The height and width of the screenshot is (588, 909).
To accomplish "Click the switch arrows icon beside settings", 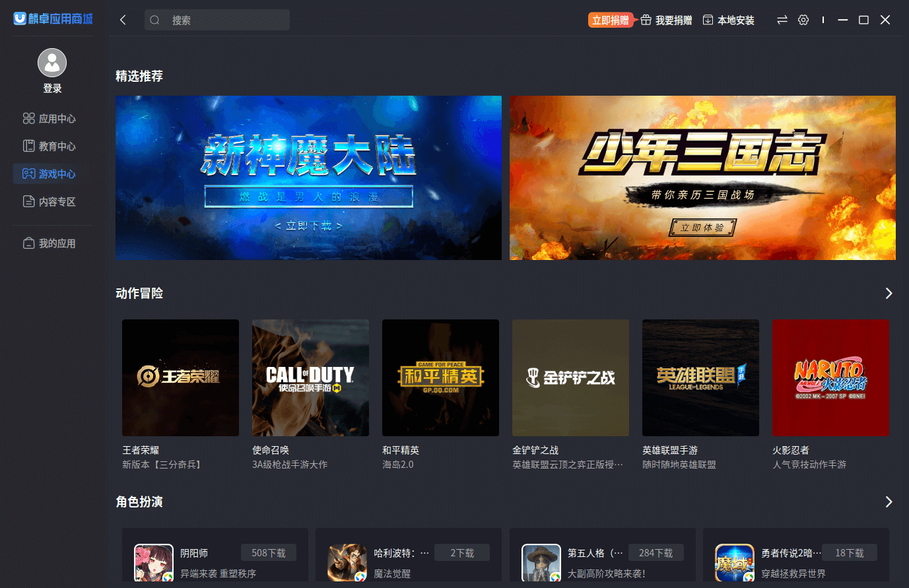I will click(782, 20).
